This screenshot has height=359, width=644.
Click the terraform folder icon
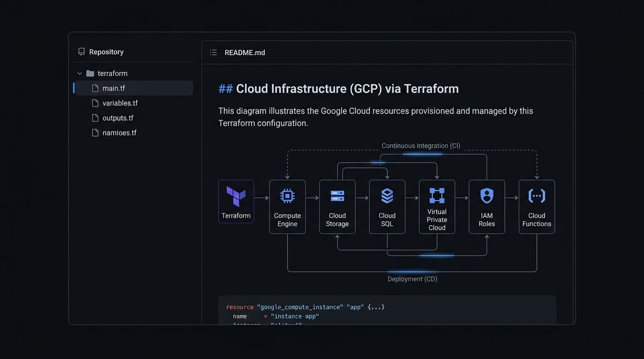pos(90,73)
